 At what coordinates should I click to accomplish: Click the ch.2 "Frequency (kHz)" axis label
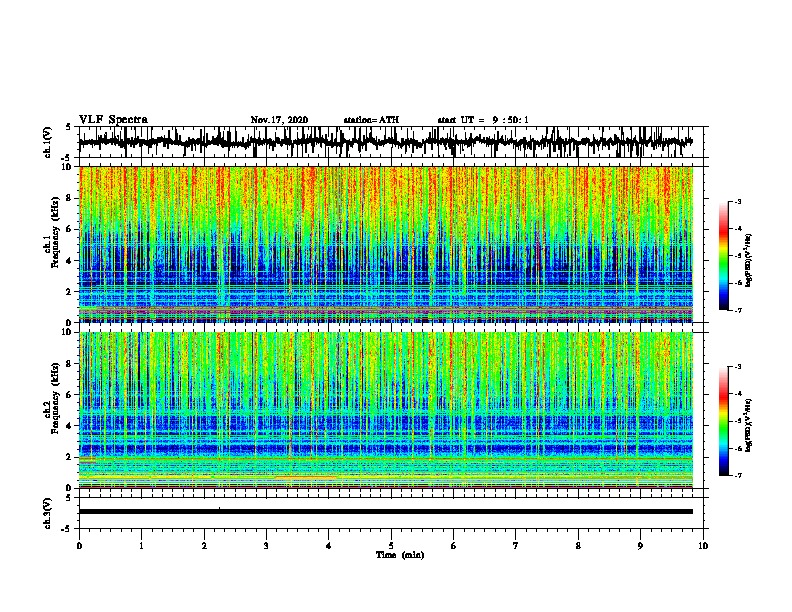click(55, 397)
